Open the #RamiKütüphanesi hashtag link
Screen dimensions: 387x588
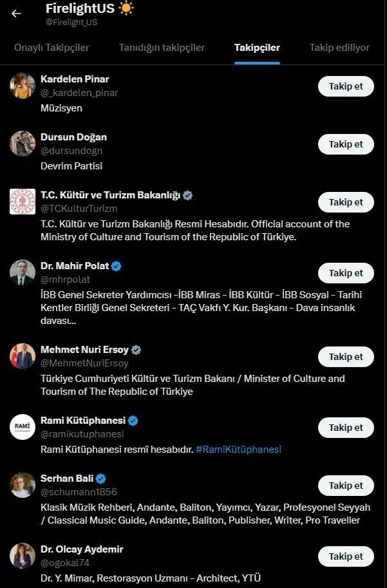(238, 450)
